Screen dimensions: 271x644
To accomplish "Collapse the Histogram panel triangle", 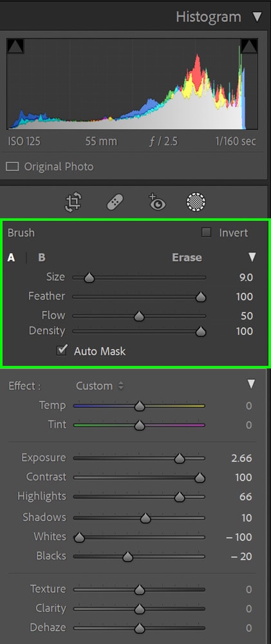I will coord(257,17).
